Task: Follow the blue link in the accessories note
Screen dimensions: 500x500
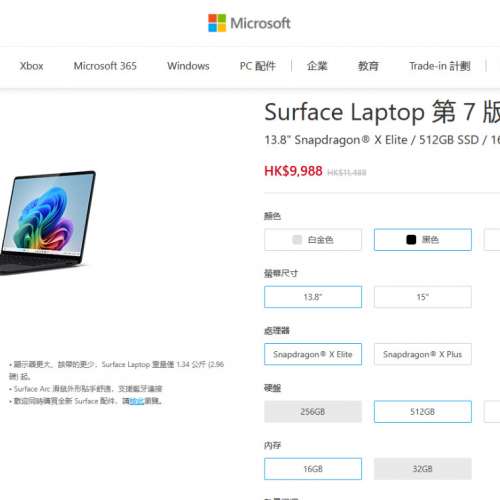Action: (x=137, y=401)
